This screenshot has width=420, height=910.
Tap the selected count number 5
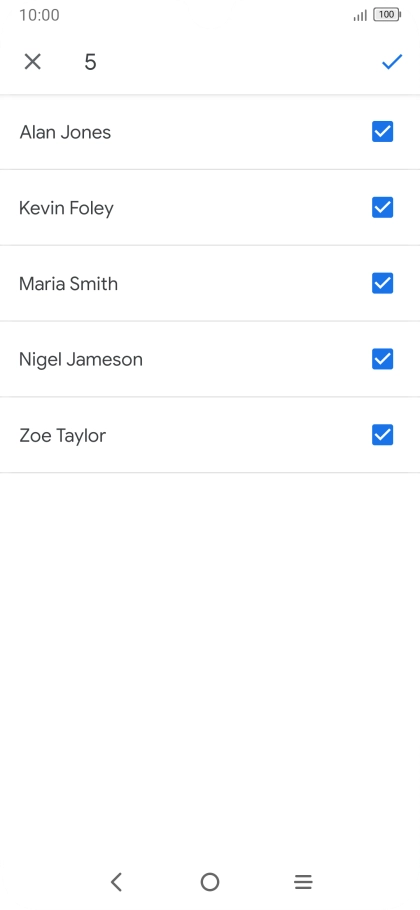[90, 62]
